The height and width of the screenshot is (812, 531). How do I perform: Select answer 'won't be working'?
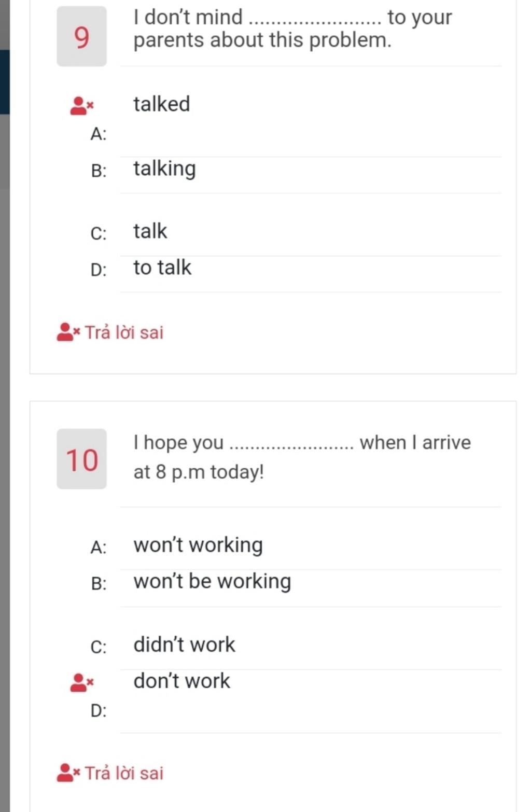coord(212,582)
